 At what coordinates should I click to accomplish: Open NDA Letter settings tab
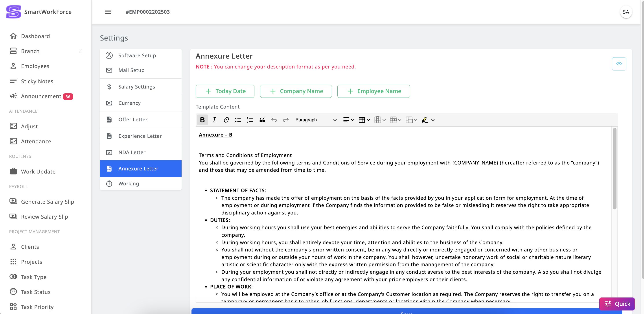tap(141, 152)
